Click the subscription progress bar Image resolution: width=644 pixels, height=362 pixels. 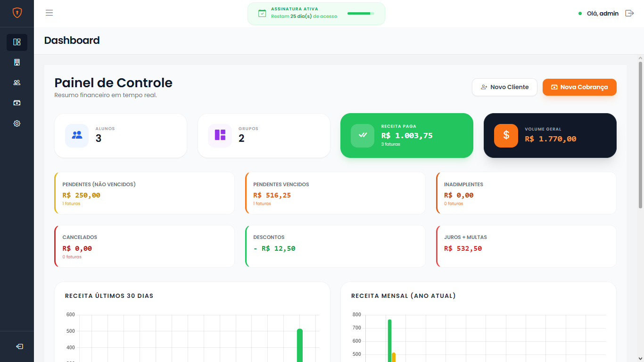coord(361,14)
